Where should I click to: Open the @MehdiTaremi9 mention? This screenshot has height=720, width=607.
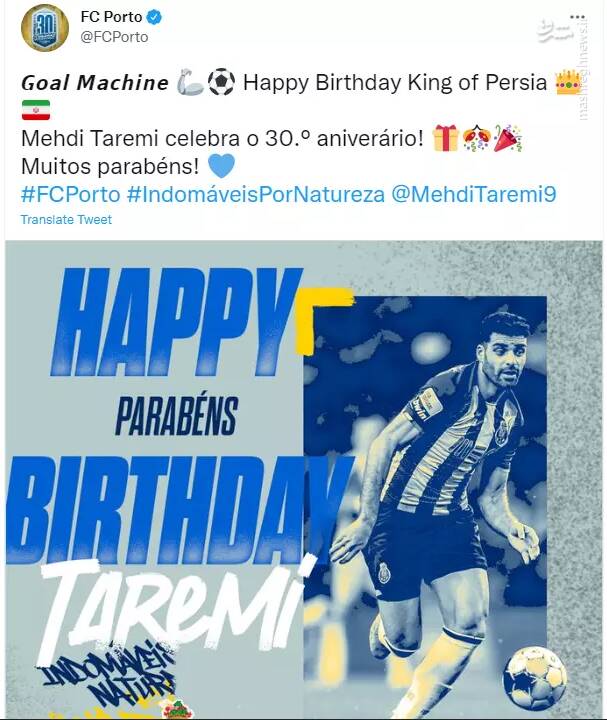474,195
